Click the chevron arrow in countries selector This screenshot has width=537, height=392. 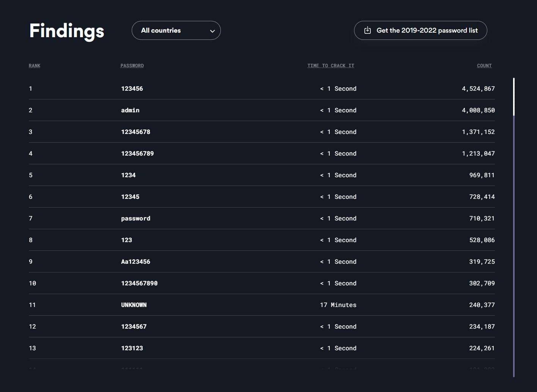[x=213, y=31]
